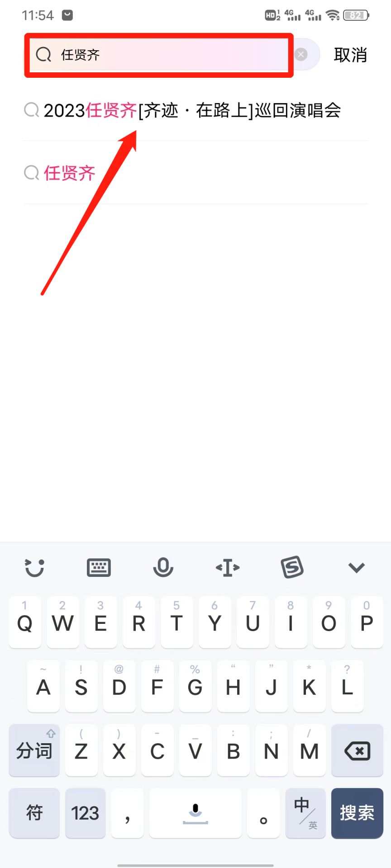Tap the space bar with microphone icon

coord(195,813)
